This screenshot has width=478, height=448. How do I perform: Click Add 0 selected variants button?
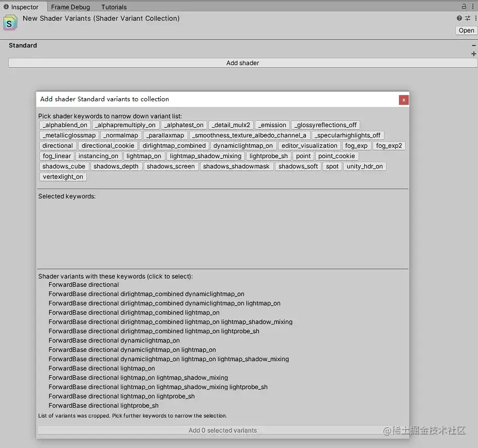pyautogui.click(x=223, y=430)
